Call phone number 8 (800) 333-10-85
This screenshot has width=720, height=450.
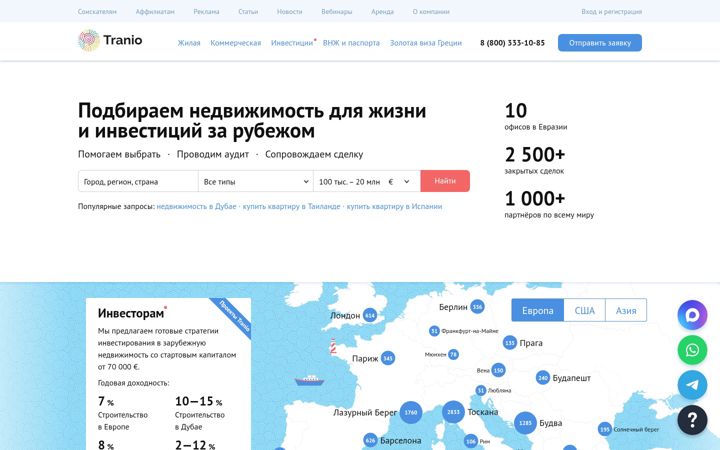(x=512, y=43)
